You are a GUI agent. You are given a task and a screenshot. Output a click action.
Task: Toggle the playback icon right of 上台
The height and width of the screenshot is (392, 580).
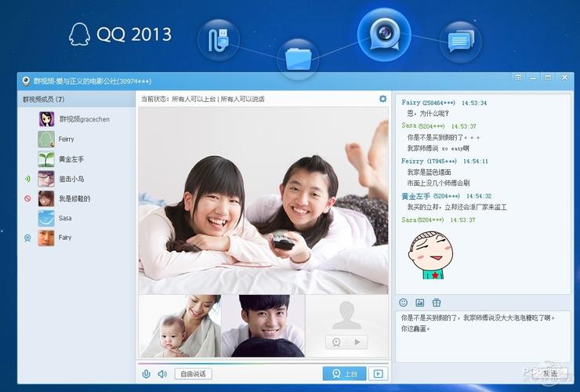[x=379, y=374]
